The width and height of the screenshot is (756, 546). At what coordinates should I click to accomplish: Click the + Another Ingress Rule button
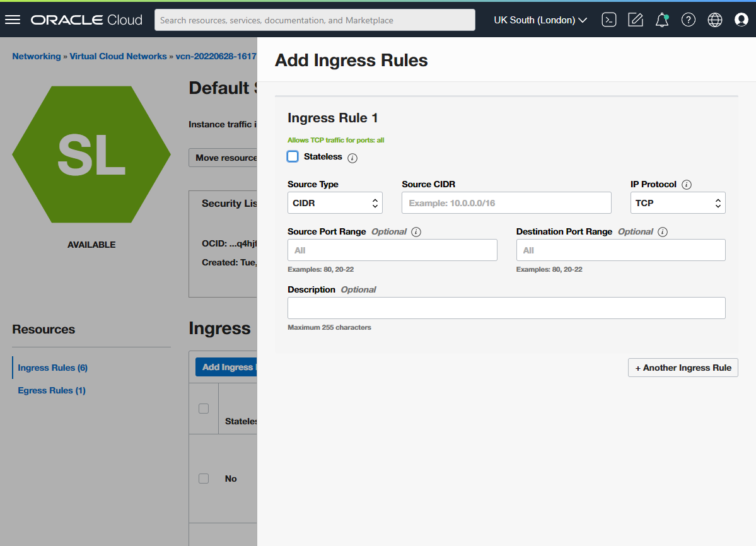(683, 368)
